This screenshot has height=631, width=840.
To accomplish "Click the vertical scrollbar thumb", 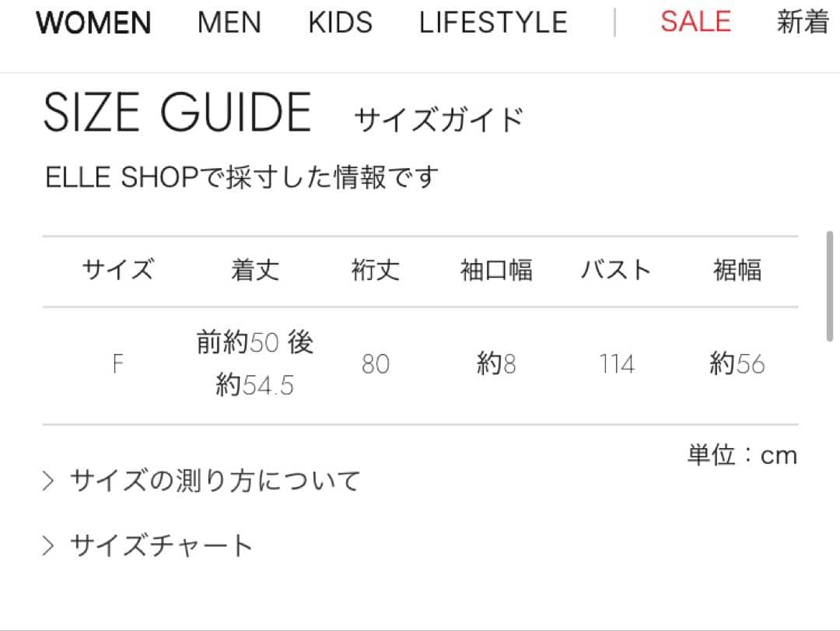I will (x=831, y=286).
